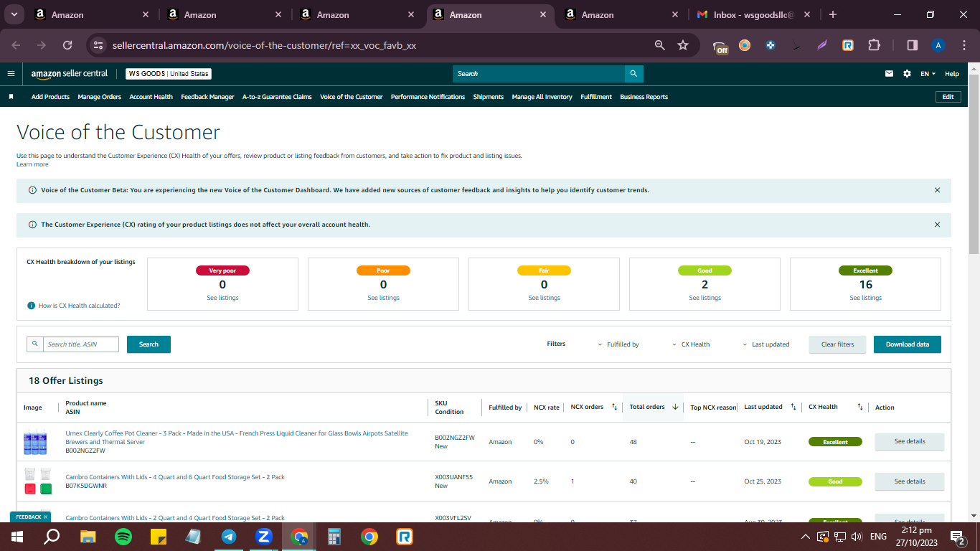Focus the Seller Central top search field

pyautogui.click(x=539, y=74)
